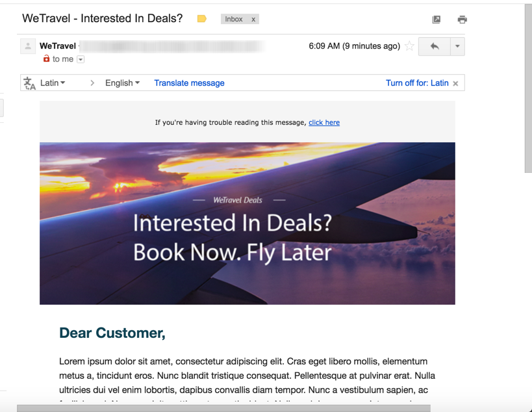532x412 pixels.
Task: Click the airplane wing banner image
Action: [247, 224]
